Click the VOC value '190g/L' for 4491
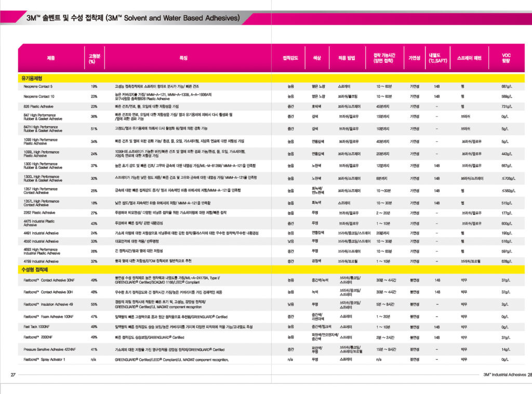532x394 pixels. point(507,233)
